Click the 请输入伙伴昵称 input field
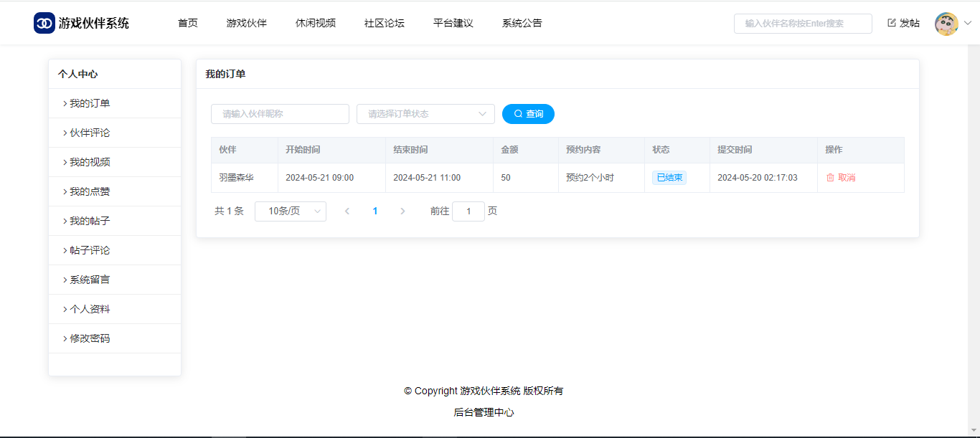 pos(280,114)
